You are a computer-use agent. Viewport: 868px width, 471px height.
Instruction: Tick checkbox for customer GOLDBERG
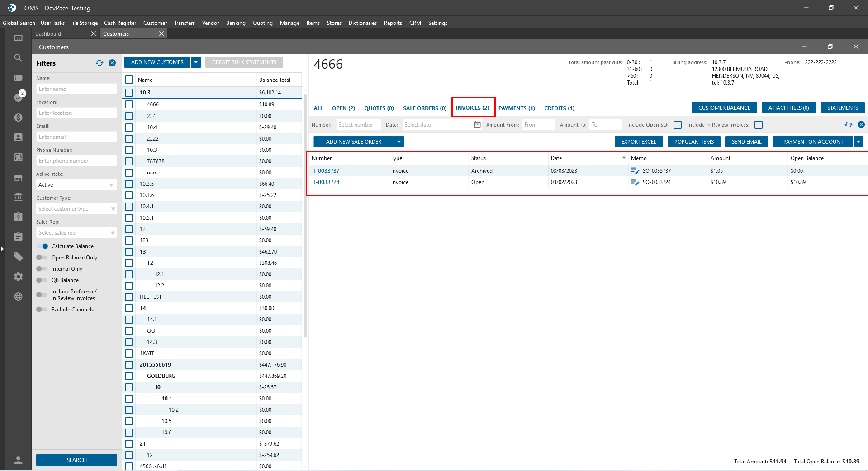click(129, 376)
